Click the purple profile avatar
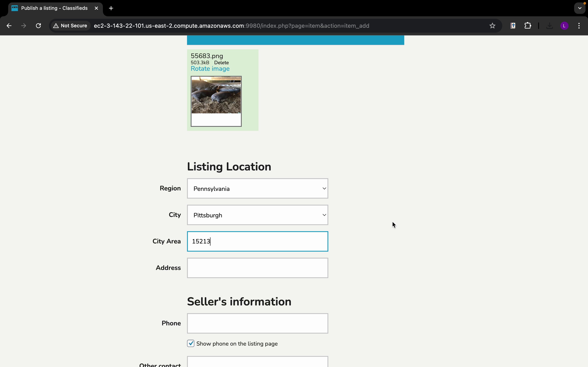Image resolution: width=588 pixels, height=367 pixels. coord(564,26)
